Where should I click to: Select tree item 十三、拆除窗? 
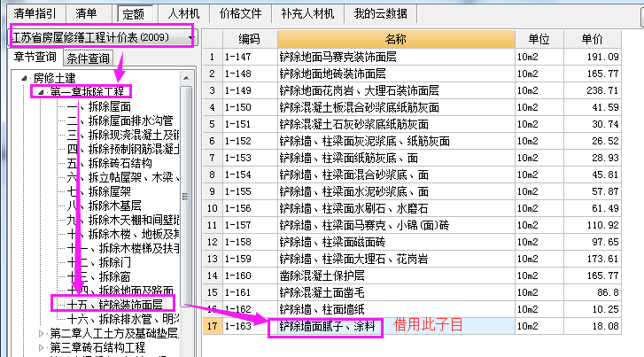tap(99, 276)
